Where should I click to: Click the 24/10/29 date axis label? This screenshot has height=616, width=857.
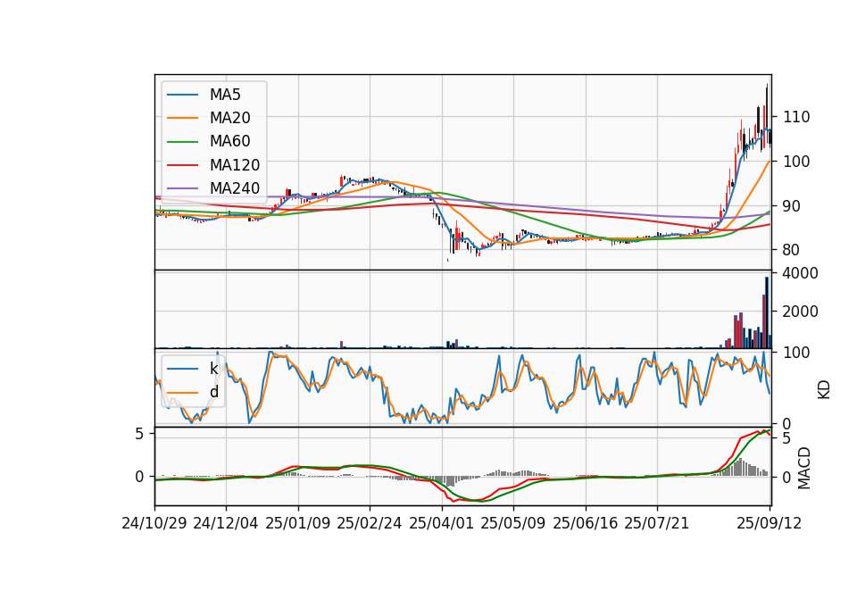154,524
